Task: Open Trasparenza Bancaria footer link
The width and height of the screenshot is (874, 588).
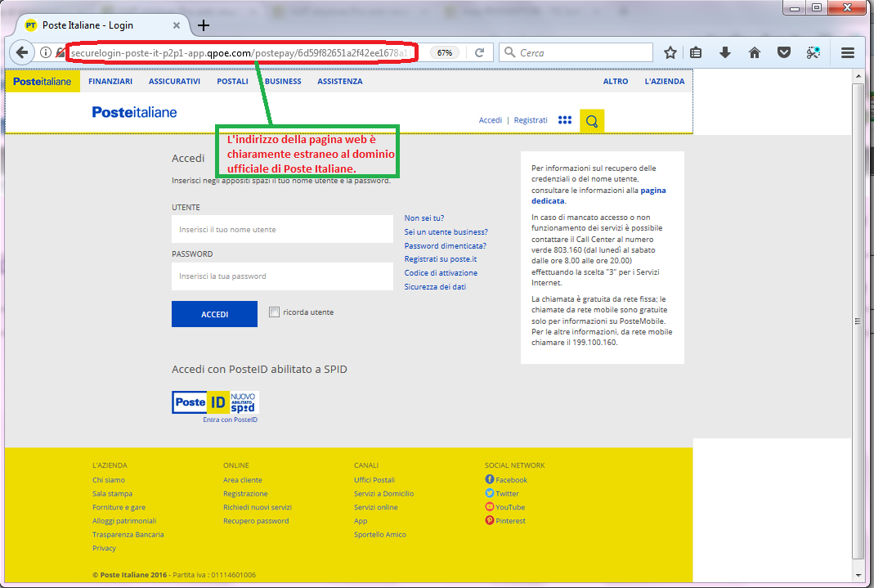Action: (x=128, y=535)
